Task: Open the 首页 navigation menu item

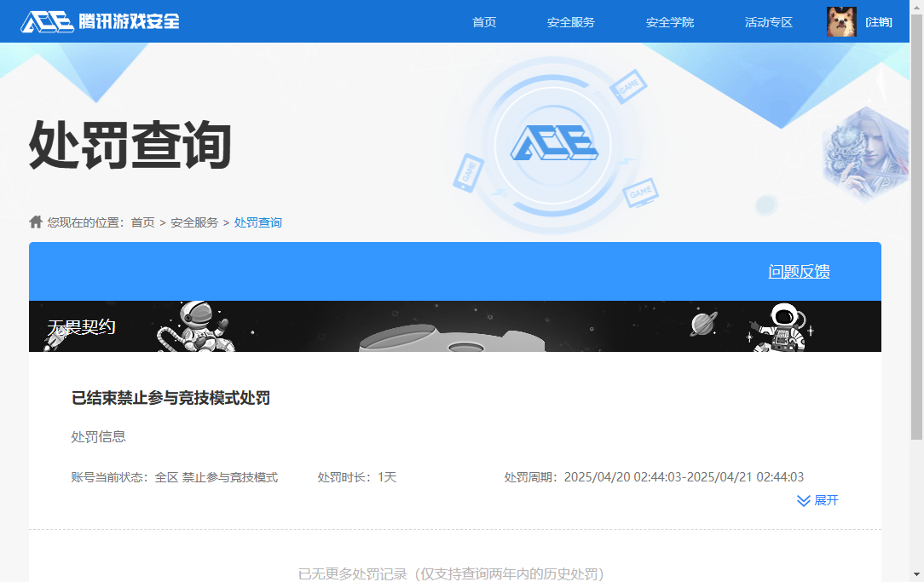Action: pos(484,22)
